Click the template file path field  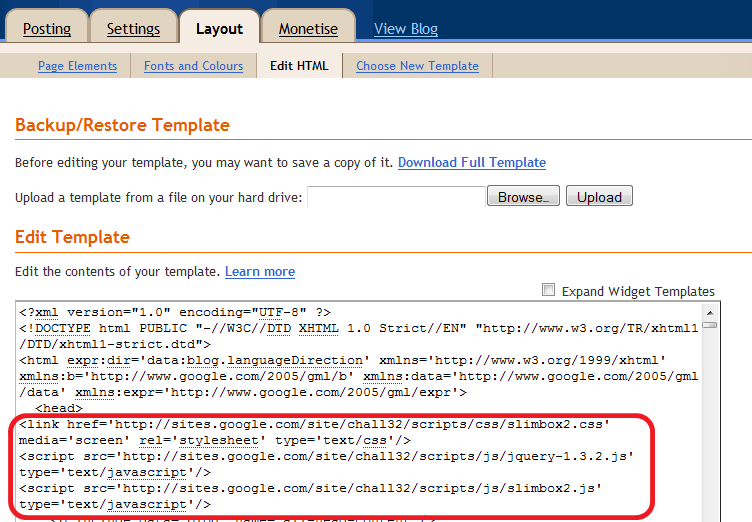click(396, 196)
